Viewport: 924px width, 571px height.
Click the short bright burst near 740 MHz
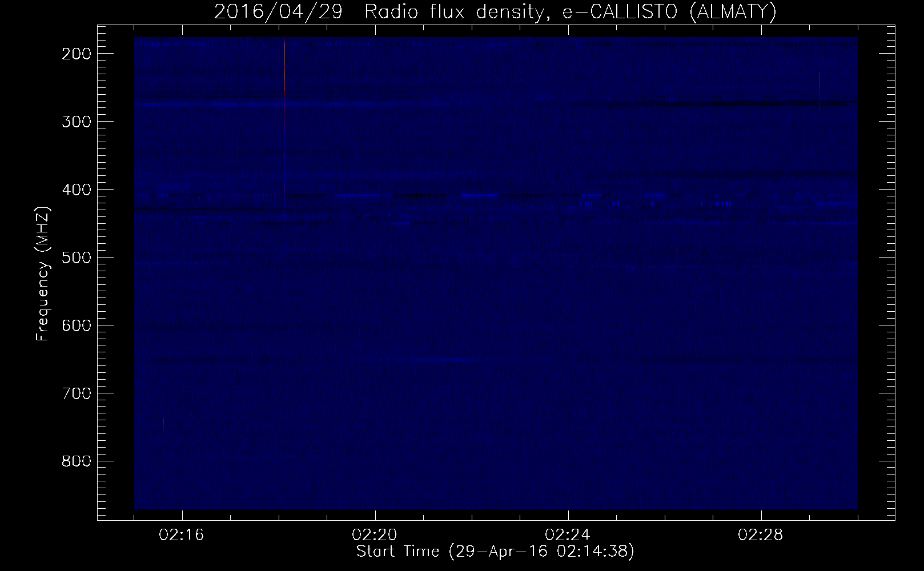click(164, 424)
